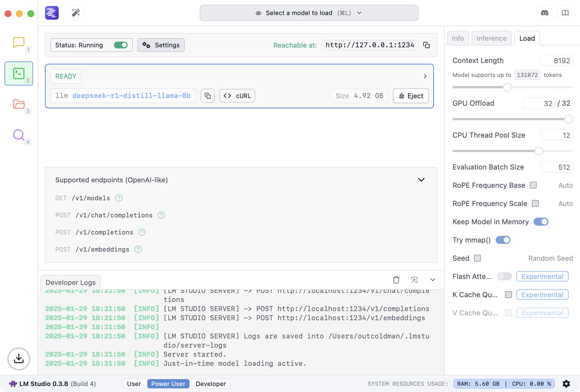
Task: Click the magic wand icon
Action: pyautogui.click(x=76, y=13)
